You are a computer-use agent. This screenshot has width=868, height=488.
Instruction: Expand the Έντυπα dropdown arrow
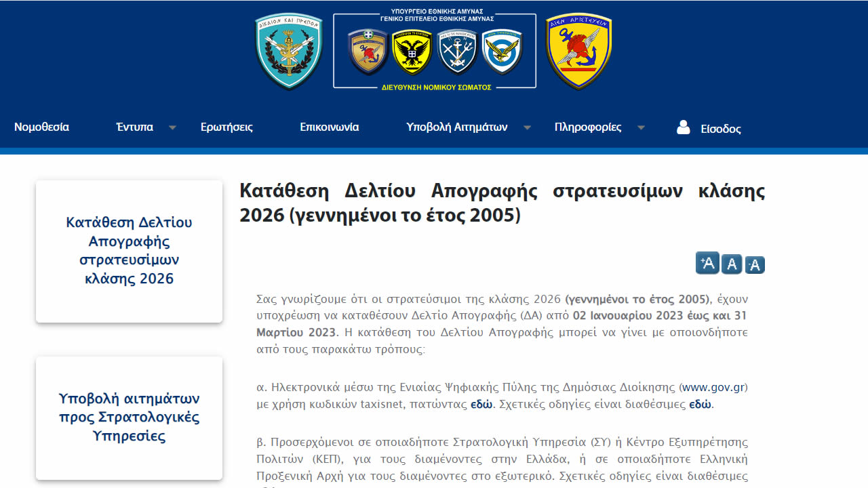[172, 127]
